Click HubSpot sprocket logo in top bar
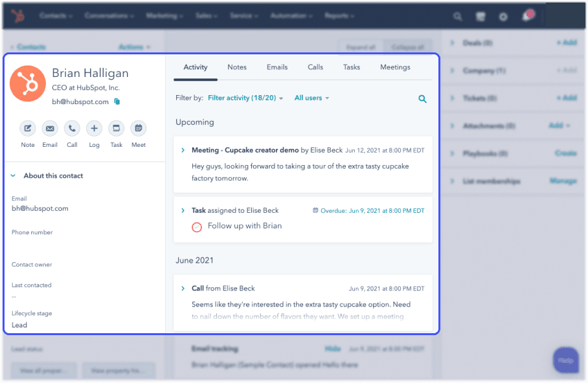This screenshot has width=588, height=383. pyautogui.click(x=17, y=16)
